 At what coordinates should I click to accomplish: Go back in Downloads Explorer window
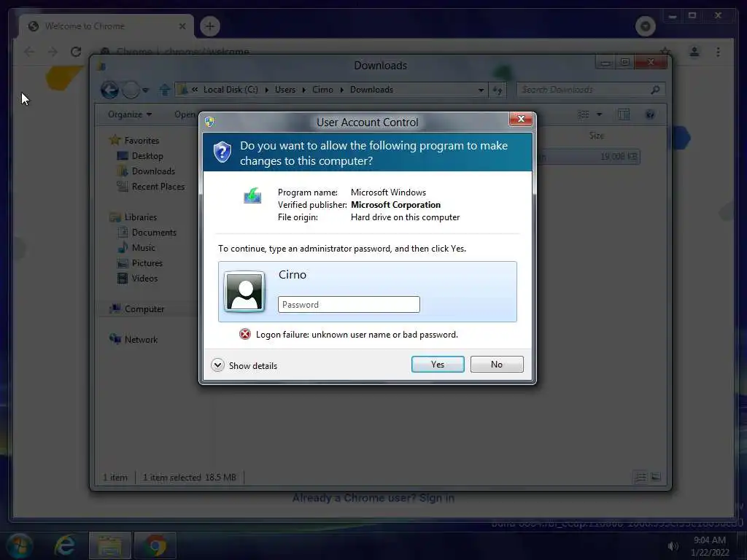pyautogui.click(x=109, y=90)
